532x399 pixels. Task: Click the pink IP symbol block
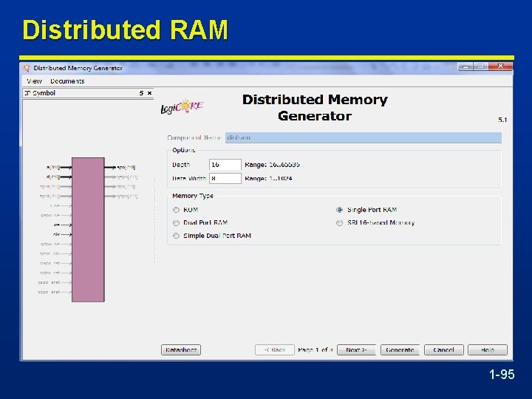(x=88, y=229)
